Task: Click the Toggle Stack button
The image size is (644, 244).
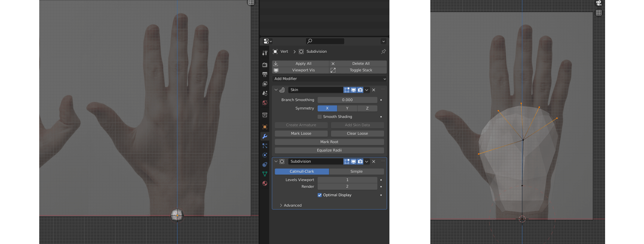Action: point(358,70)
